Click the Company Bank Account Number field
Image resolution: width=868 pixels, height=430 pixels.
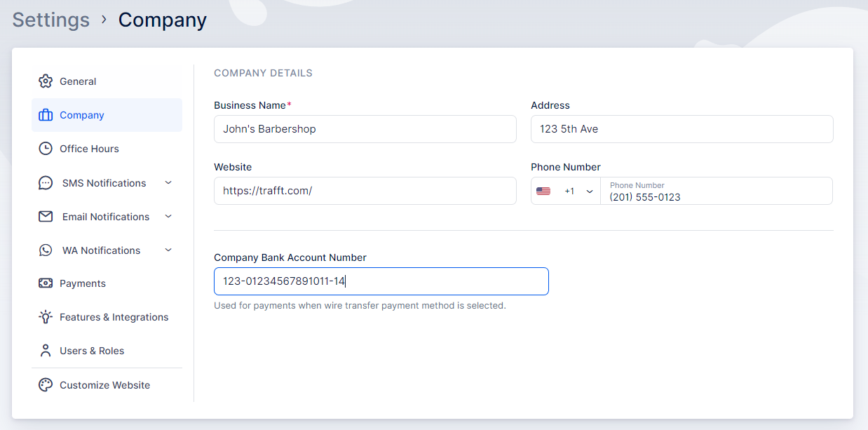(x=381, y=281)
